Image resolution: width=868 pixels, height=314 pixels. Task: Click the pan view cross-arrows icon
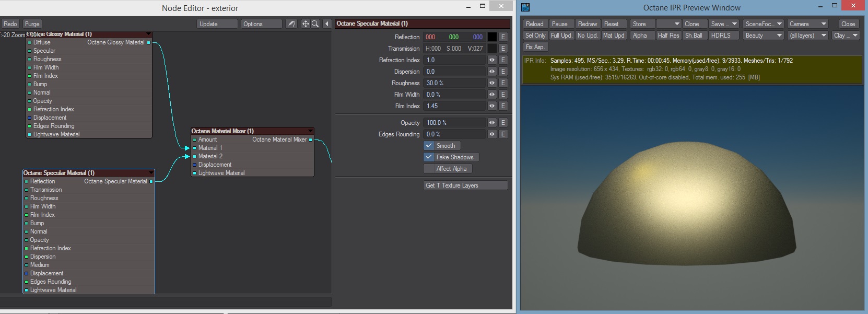(306, 24)
